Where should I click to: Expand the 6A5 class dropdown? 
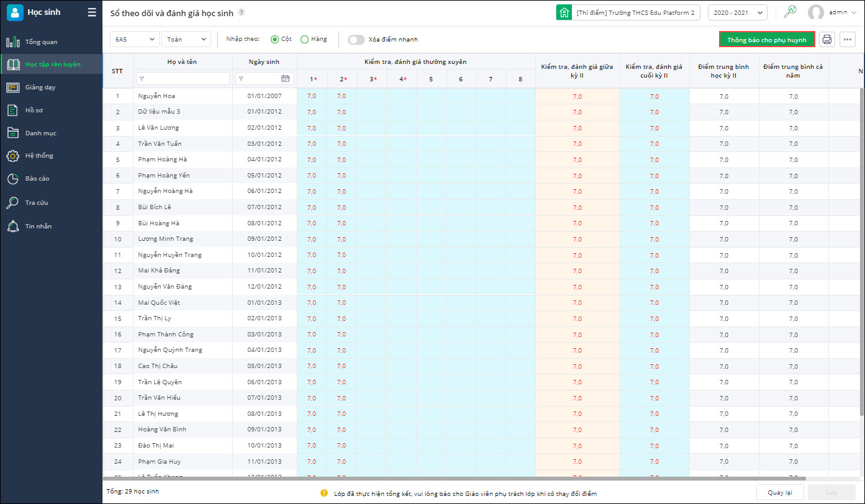(135, 40)
